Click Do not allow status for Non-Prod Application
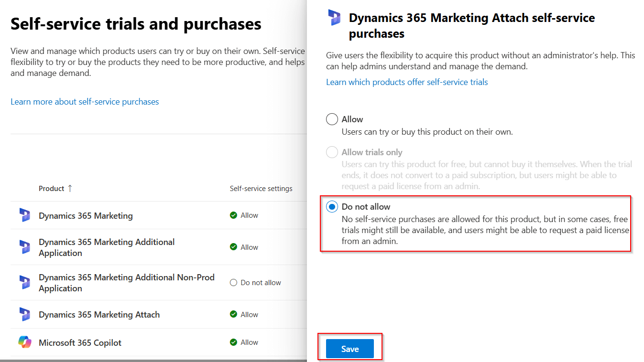This screenshot has height=362, width=644. pyautogui.click(x=261, y=283)
